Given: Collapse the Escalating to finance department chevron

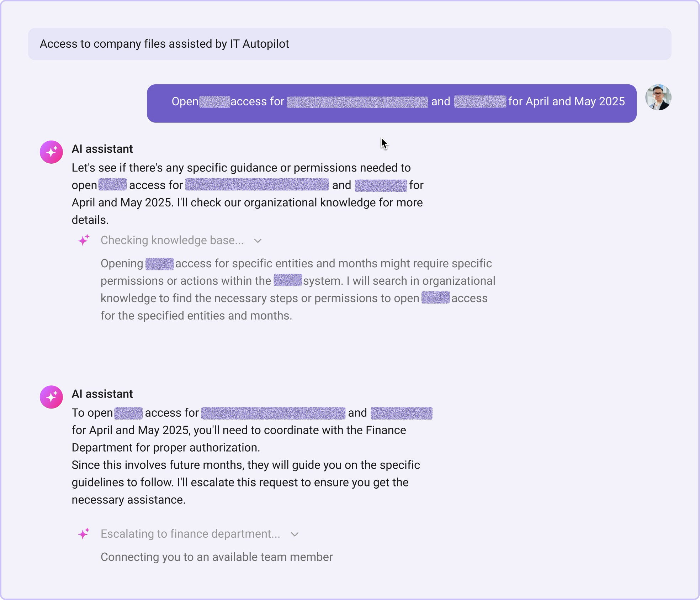Looking at the screenshot, I should [x=295, y=535].
